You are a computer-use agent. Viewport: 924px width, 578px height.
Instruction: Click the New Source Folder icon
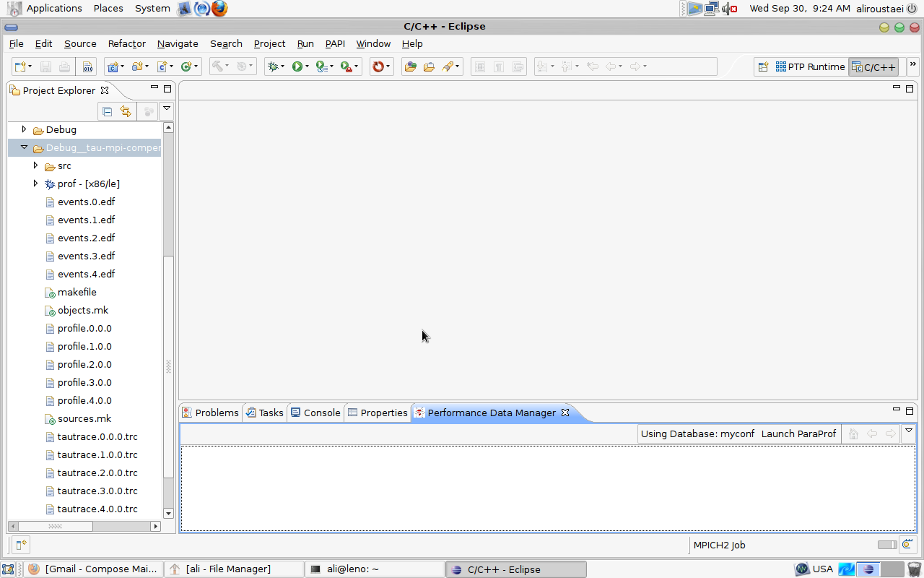click(x=137, y=66)
